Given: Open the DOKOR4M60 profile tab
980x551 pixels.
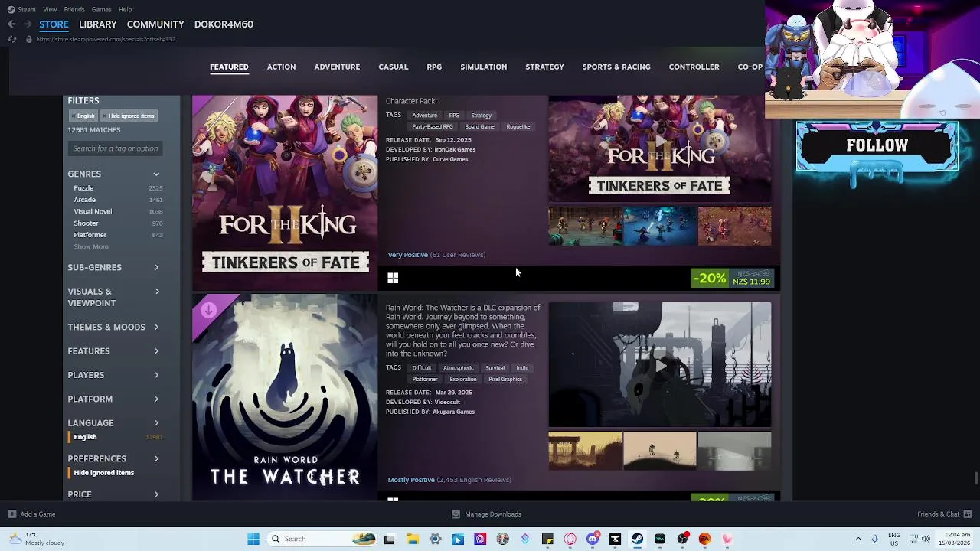Looking at the screenshot, I should 224,24.
